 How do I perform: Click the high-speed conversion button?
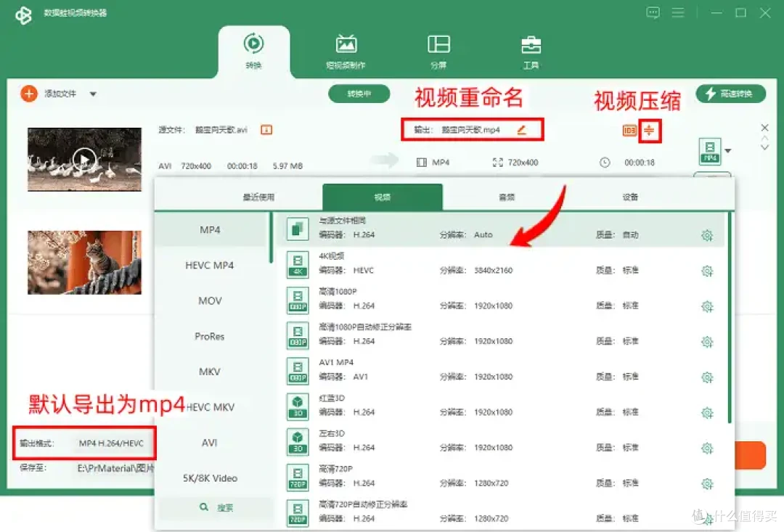[730, 94]
